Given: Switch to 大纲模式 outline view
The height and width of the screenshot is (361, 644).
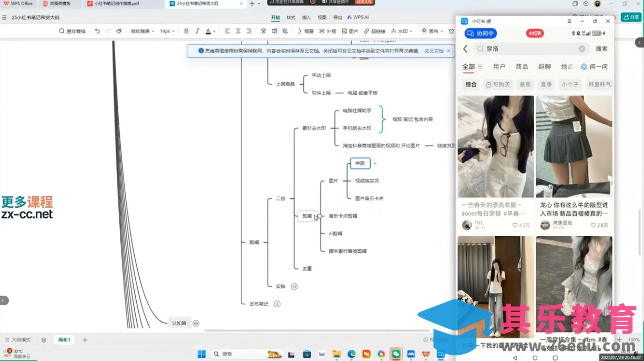Looking at the screenshot, I should point(18,340).
